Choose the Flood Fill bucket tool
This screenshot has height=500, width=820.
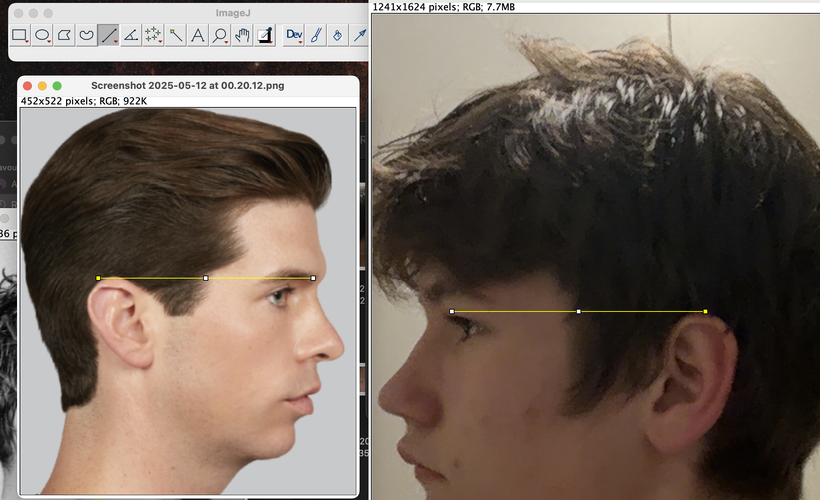click(338, 36)
